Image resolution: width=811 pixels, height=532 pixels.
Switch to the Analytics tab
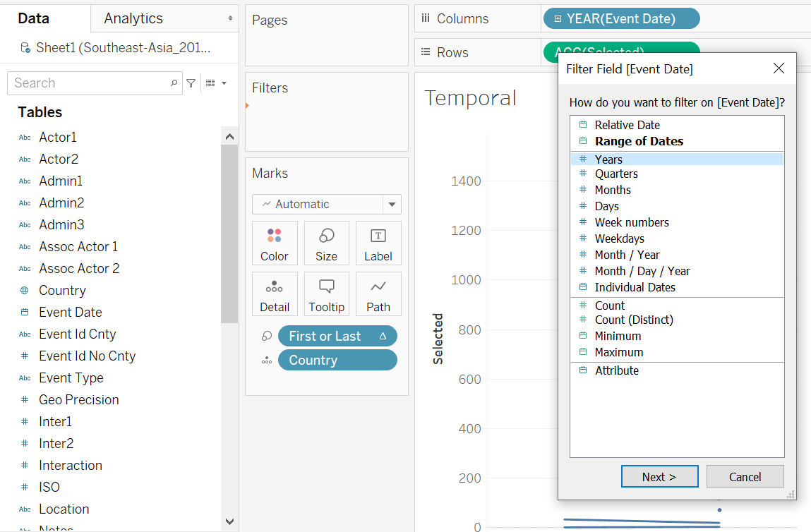[133, 18]
